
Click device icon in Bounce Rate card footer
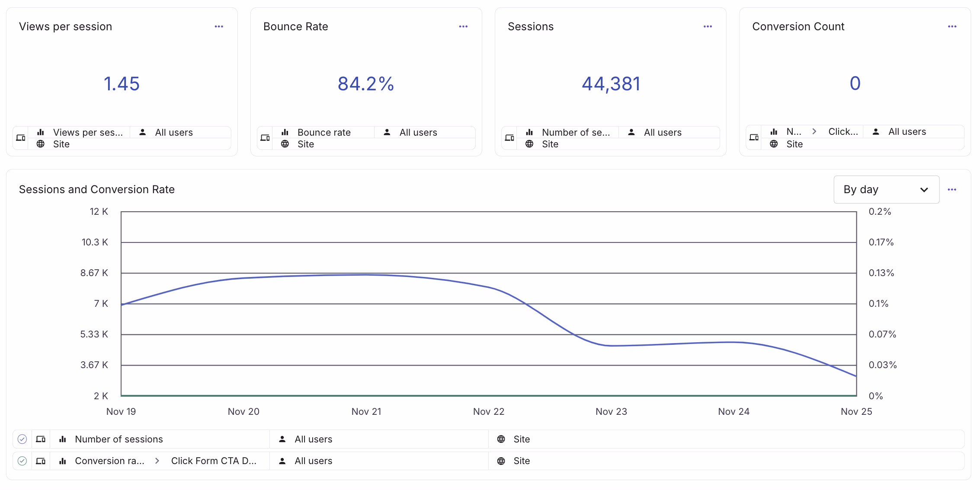(x=265, y=138)
